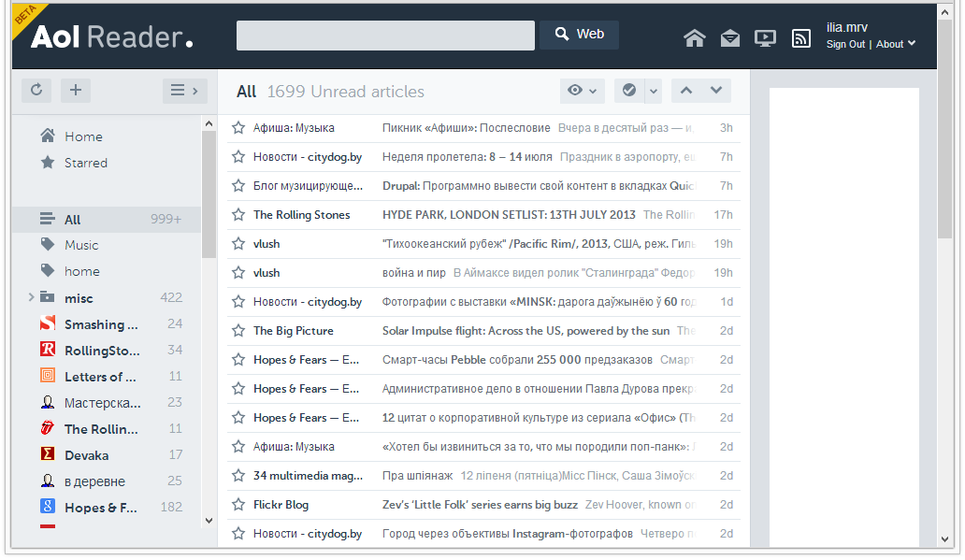
Task: Click the Home icon in header
Action: (694, 38)
